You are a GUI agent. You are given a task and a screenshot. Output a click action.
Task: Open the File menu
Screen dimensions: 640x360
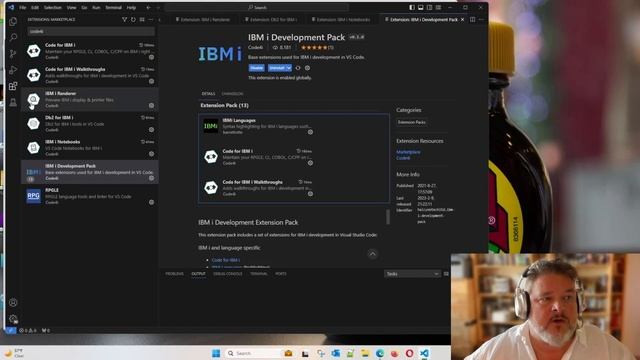click(x=22, y=7)
